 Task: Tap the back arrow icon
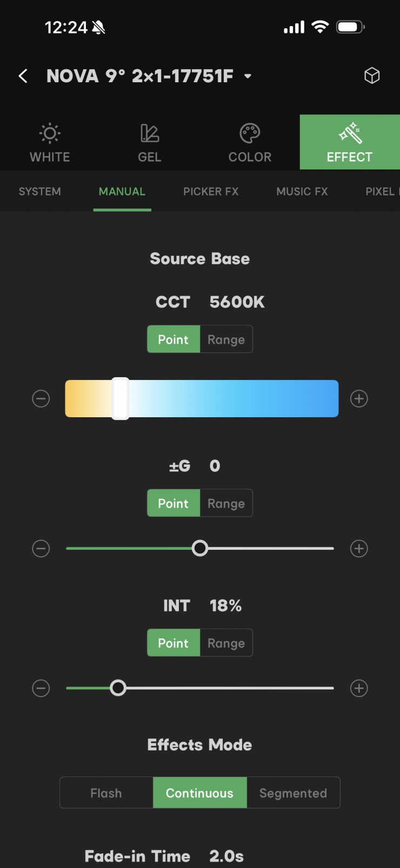[x=23, y=76]
